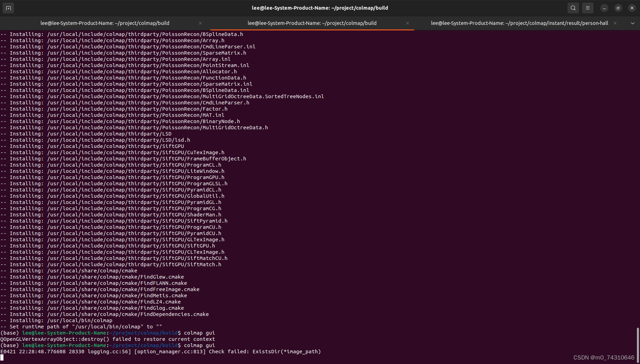Click the FindDependencies.cmake line
The image size is (640, 364).
tap(104, 314)
